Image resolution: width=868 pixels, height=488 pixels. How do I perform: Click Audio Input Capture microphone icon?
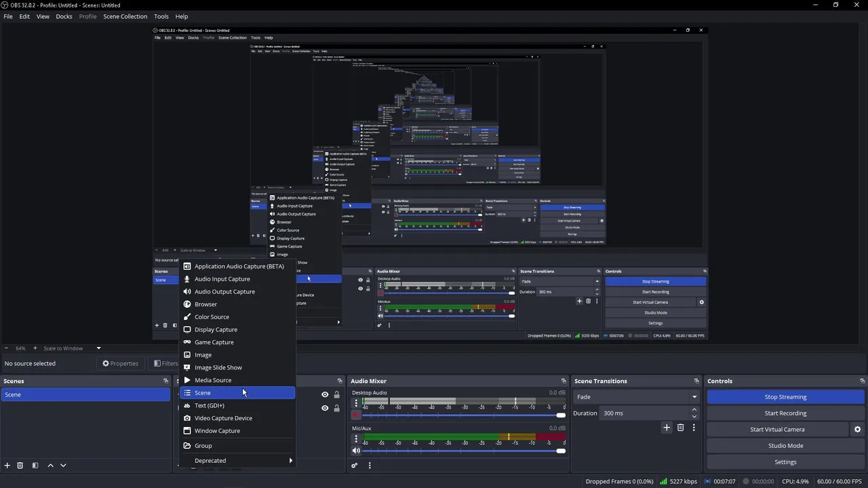coord(187,279)
